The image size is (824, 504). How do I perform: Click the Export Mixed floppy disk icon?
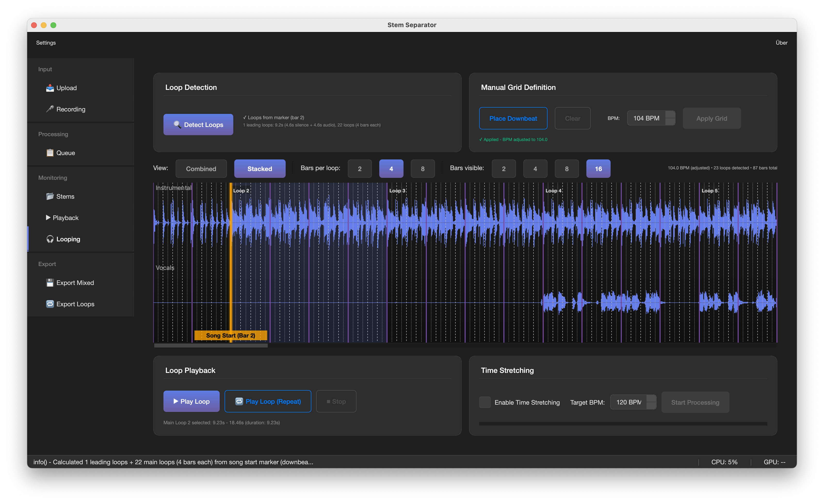[x=50, y=283]
